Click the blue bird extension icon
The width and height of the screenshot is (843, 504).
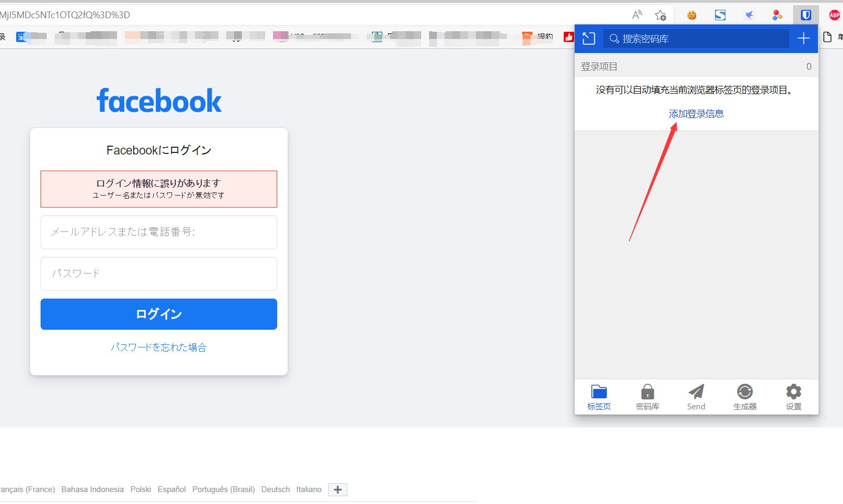click(749, 15)
